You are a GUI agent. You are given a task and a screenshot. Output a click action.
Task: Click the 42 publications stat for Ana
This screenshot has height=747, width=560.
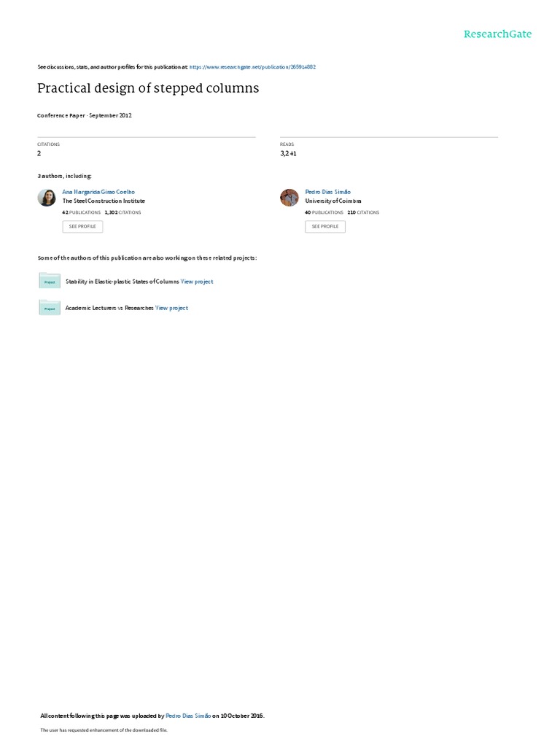[x=81, y=212]
